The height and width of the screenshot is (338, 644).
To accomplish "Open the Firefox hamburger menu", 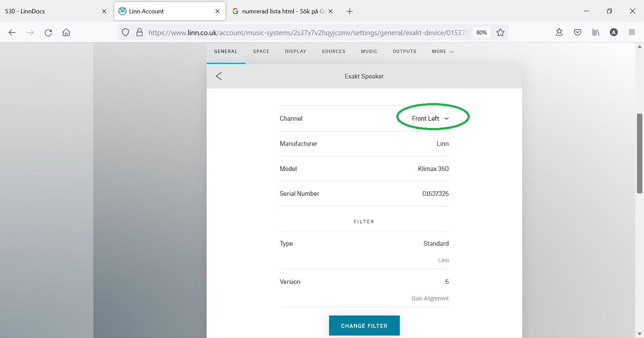I will (x=632, y=32).
